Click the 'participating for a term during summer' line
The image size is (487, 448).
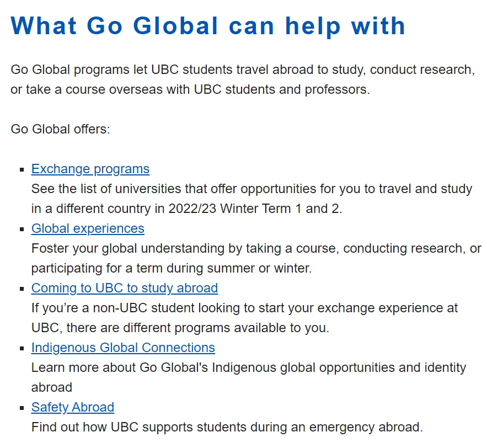click(x=172, y=268)
